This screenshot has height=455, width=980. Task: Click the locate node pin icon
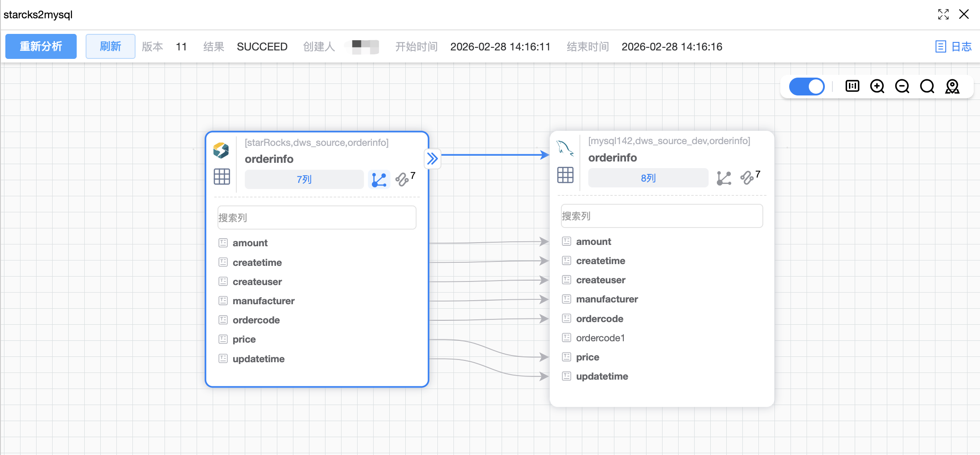pyautogui.click(x=952, y=86)
